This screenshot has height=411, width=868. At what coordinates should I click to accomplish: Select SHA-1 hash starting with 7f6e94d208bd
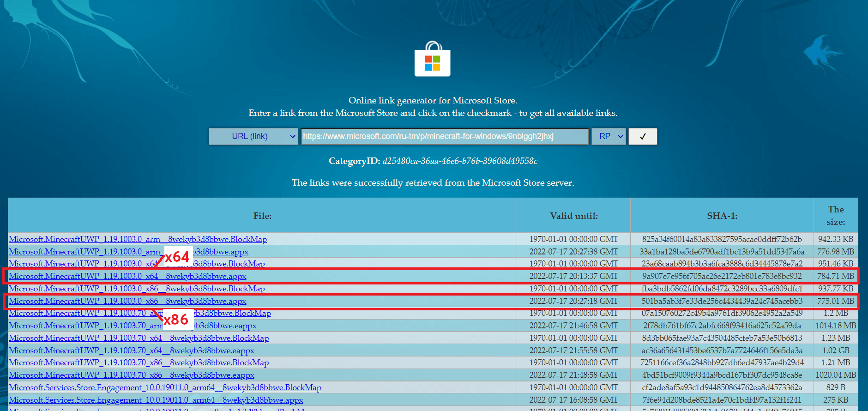[722, 400]
